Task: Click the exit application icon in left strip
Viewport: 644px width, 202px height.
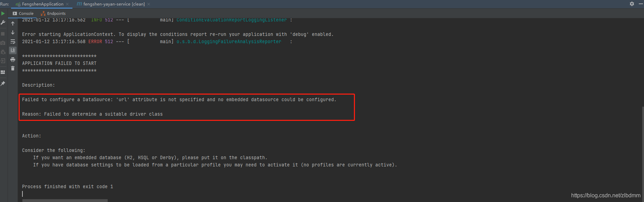Action: [x=3, y=61]
